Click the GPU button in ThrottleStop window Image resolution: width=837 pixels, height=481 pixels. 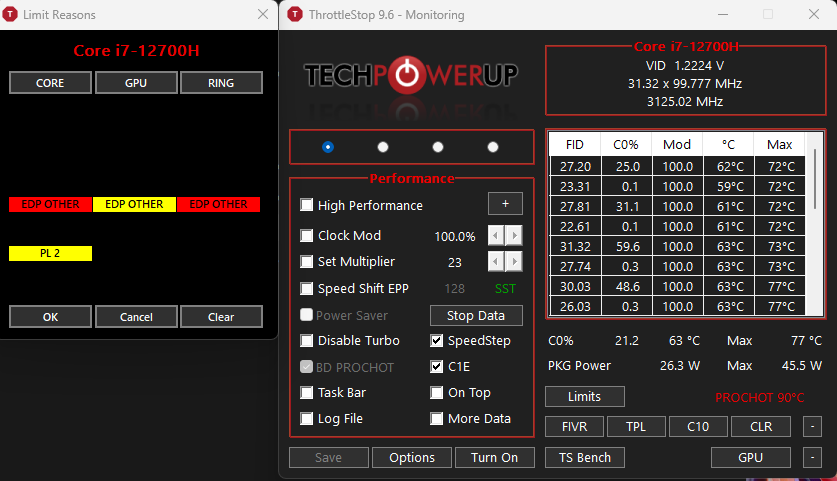pyautogui.click(x=751, y=458)
